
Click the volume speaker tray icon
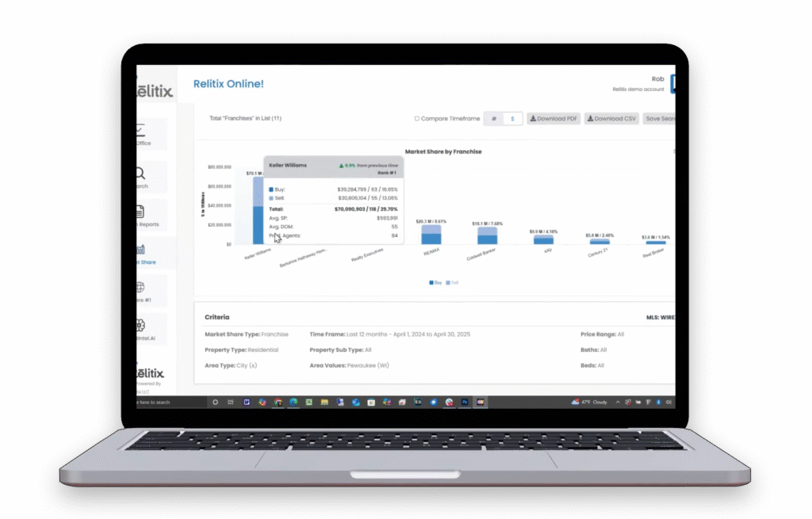[668, 402]
